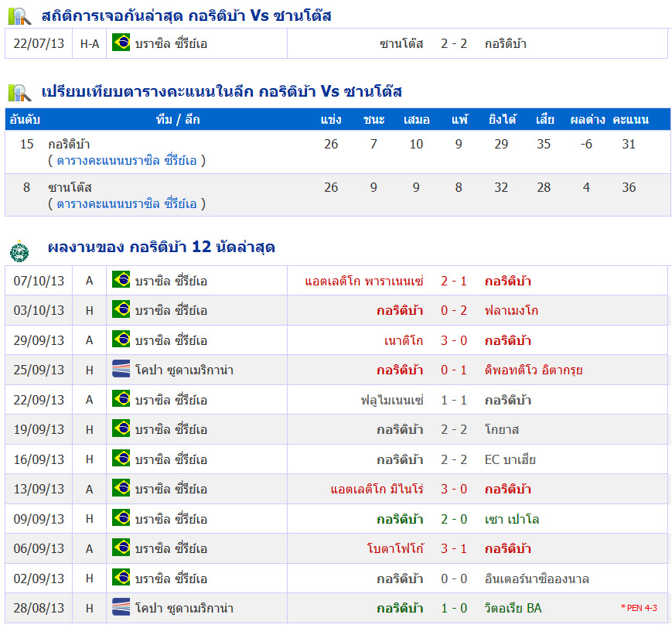Click เนาติโก team name
The height and width of the screenshot is (628, 672).
404,341
